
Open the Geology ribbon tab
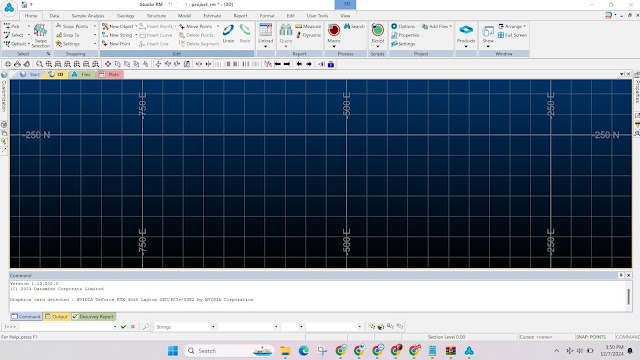tap(126, 16)
